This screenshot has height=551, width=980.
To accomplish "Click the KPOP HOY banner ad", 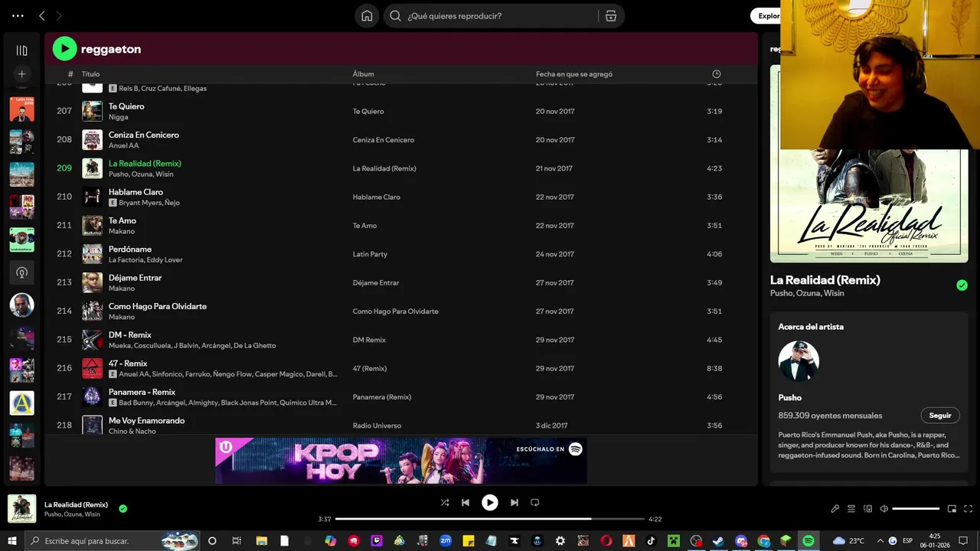I will (x=401, y=460).
